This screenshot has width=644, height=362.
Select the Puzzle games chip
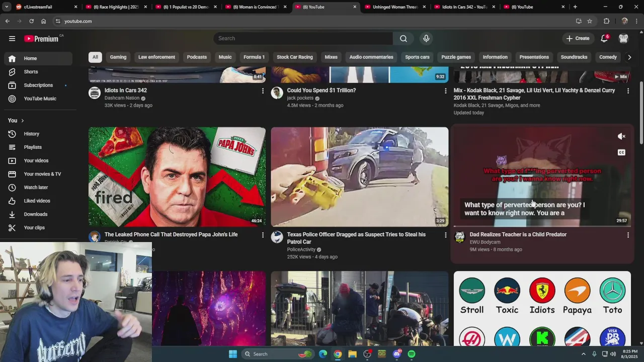pyautogui.click(x=456, y=57)
